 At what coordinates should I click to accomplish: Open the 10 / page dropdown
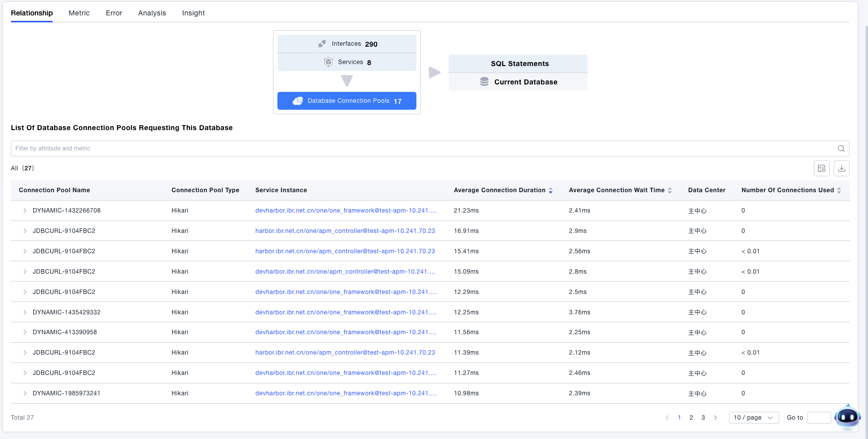[x=753, y=418]
